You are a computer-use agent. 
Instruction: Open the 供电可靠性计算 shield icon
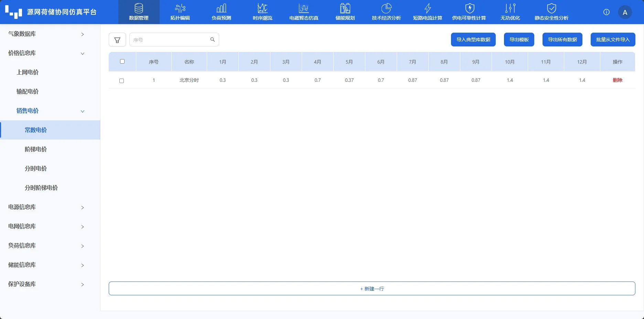(x=470, y=8)
